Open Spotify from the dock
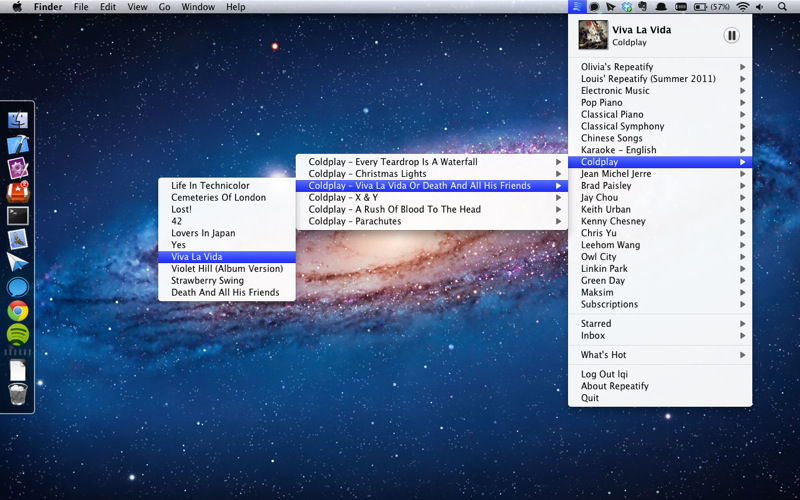This screenshot has width=800, height=500. tap(18, 334)
